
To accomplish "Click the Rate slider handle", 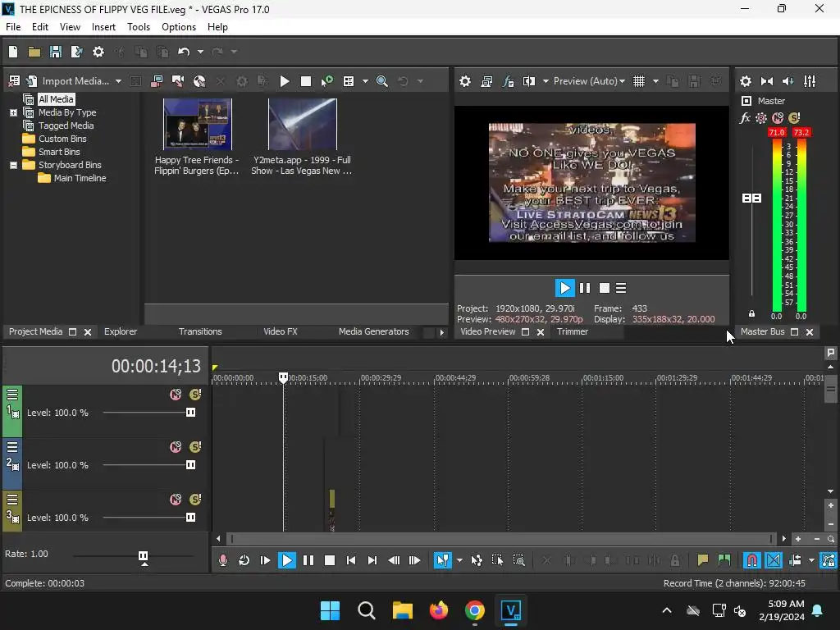I will coord(143,556).
